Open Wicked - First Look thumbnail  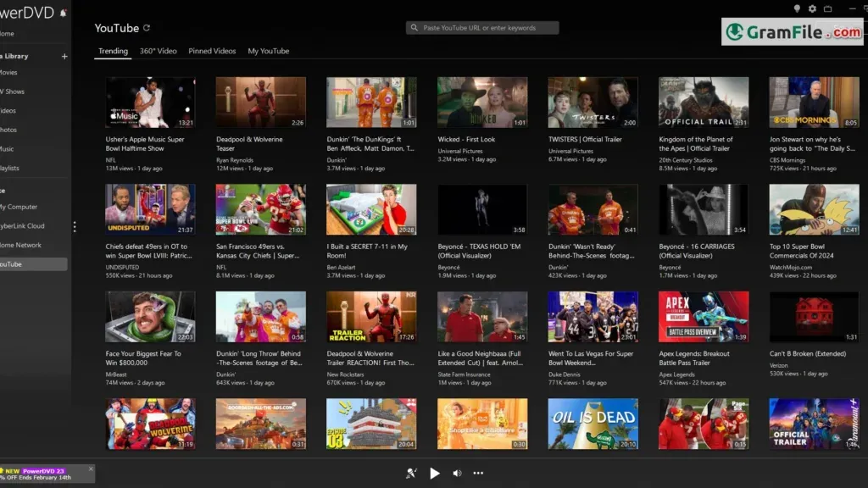(x=482, y=103)
